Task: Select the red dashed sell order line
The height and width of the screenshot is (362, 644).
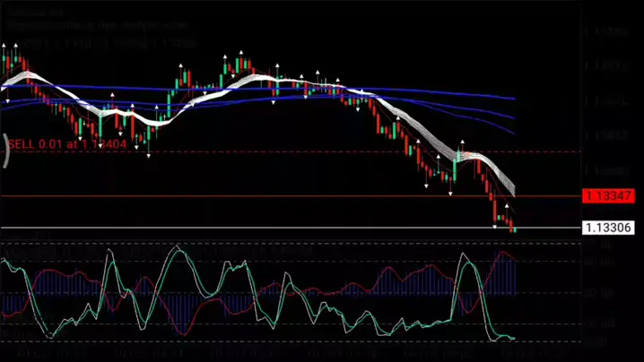Action: click(x=359, y=151)
